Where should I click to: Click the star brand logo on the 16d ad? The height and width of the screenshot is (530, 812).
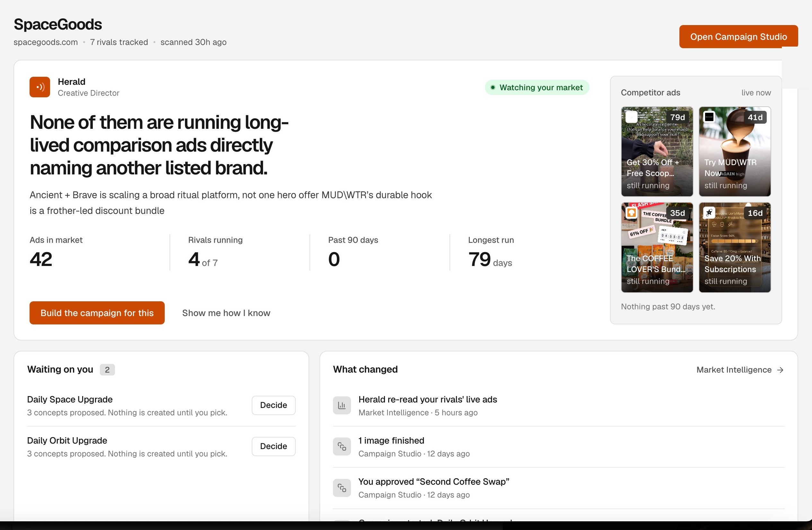709,213
